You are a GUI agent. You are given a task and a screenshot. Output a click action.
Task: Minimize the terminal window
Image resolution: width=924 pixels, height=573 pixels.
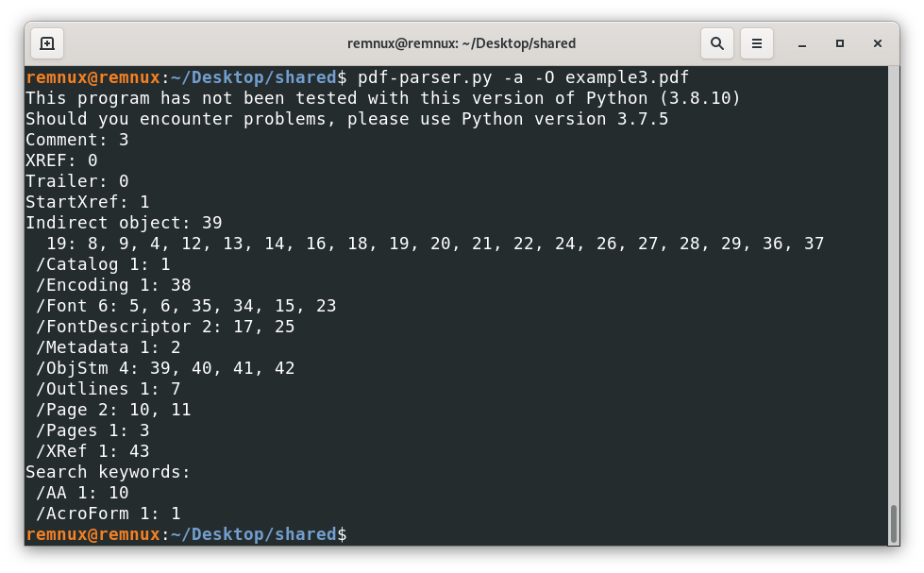coord(801,43)
